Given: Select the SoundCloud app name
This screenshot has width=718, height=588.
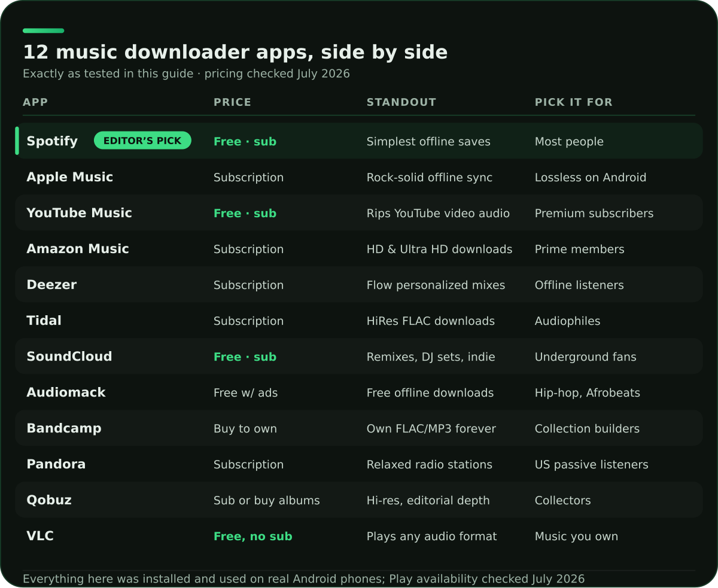Looking at the screenshot, I should (69, 357).
